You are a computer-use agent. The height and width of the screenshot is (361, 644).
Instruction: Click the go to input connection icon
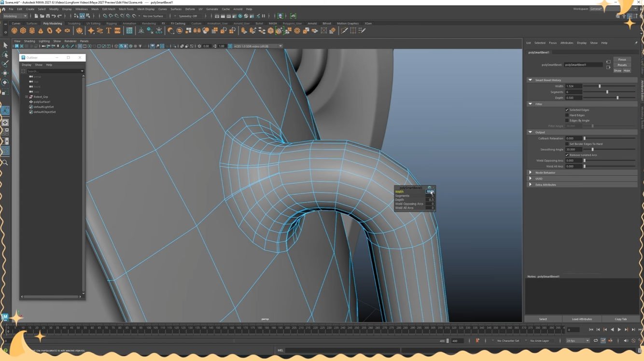pos(608,62)
